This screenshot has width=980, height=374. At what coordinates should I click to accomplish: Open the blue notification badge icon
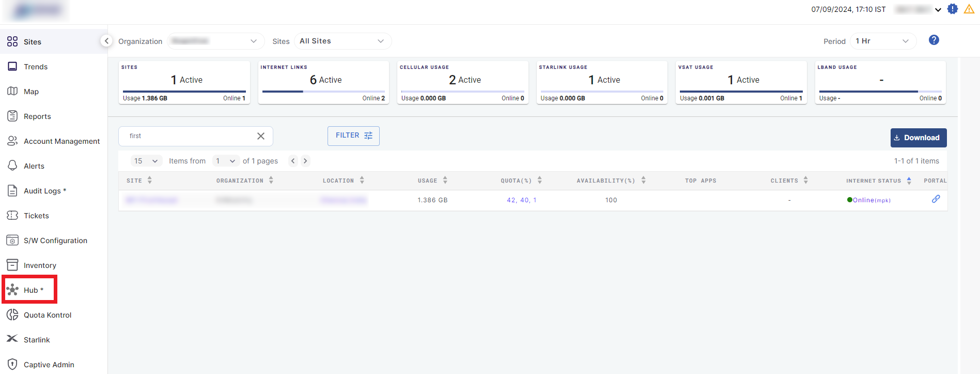coord(953,9)
